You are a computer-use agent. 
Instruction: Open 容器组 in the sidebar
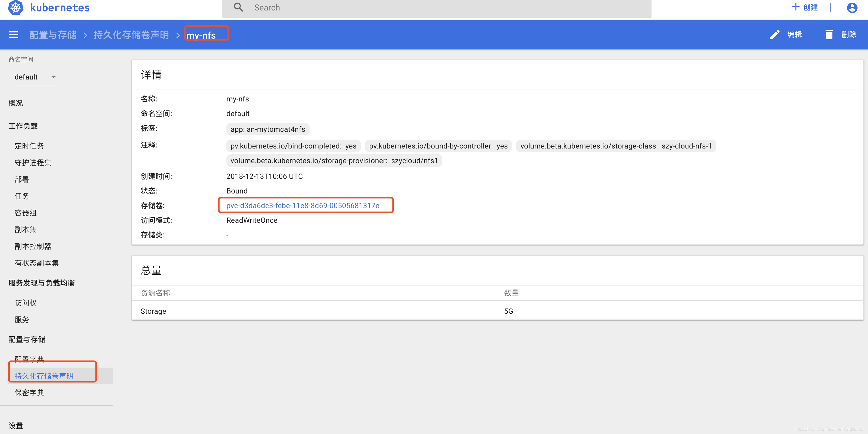coord(26,213)
